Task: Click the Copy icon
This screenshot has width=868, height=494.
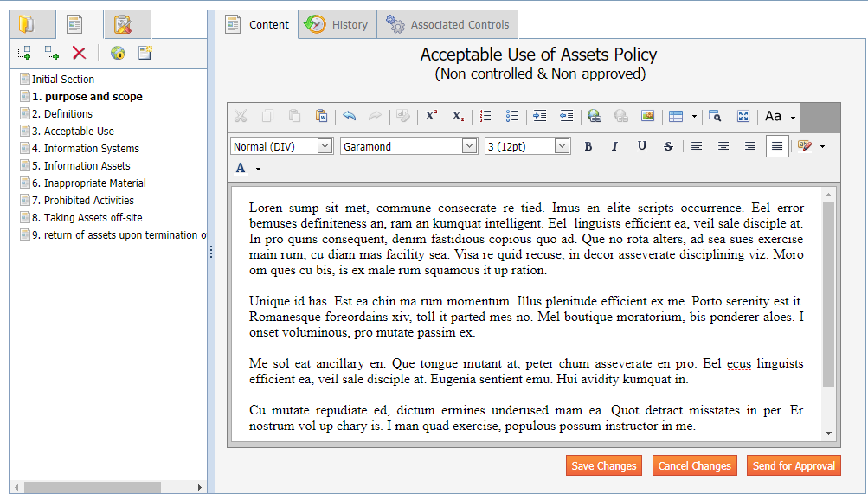Action: (267, 116)
